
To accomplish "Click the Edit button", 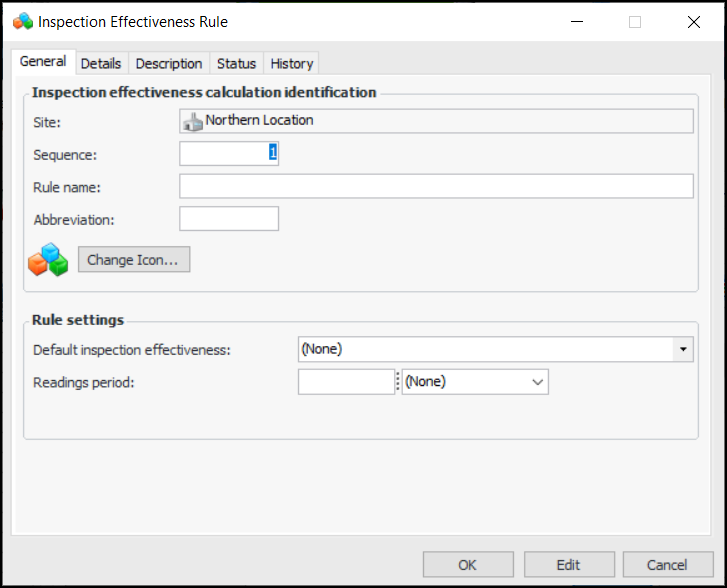I will pos(568,565).
